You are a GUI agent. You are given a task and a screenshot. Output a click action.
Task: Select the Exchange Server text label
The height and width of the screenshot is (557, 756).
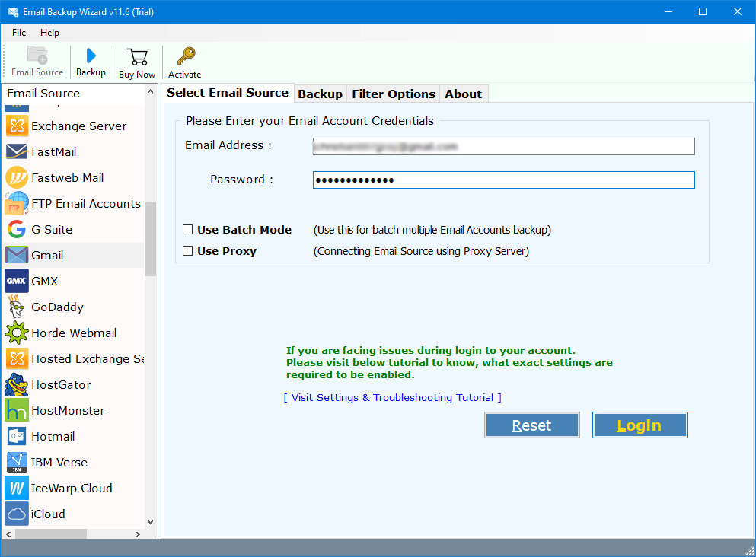[x=79, y=126]
